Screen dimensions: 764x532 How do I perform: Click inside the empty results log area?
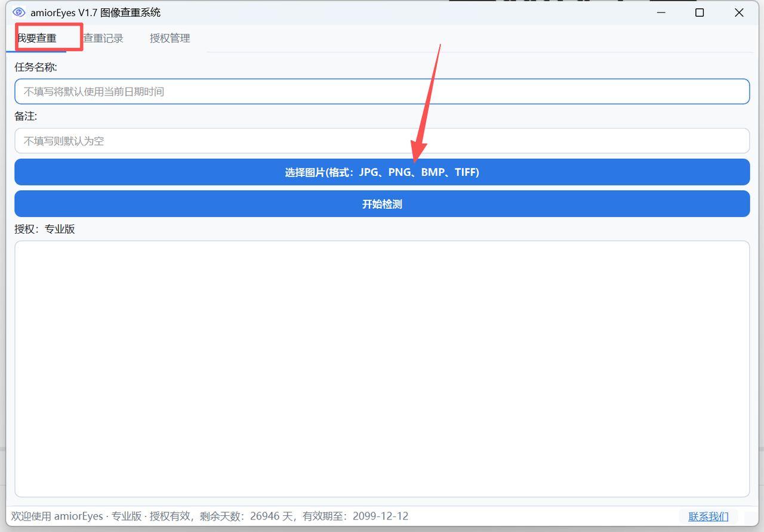click(x=382, y=369)
